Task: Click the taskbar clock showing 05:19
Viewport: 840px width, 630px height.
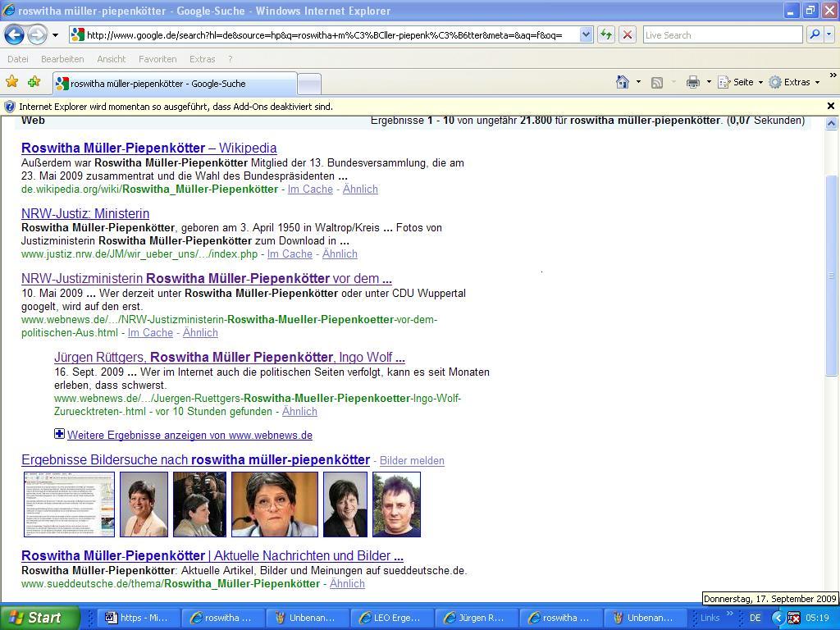Action: (817, 618)
